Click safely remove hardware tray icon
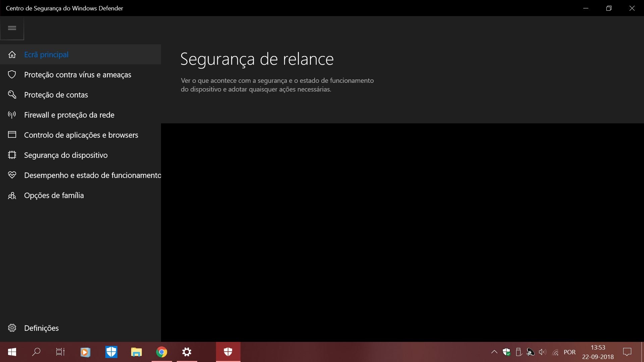The height and width of the screenshot is (362, 644). click(x=519, y=352)
